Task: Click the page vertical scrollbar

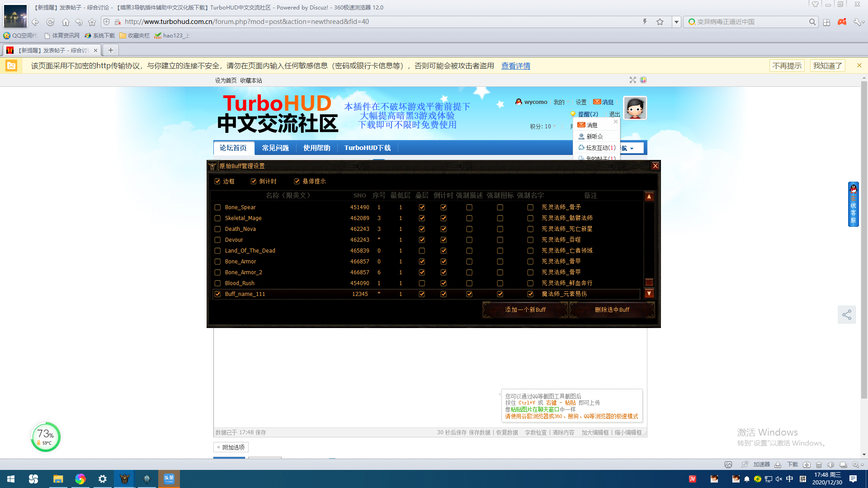Action: [x=863, y=239]
